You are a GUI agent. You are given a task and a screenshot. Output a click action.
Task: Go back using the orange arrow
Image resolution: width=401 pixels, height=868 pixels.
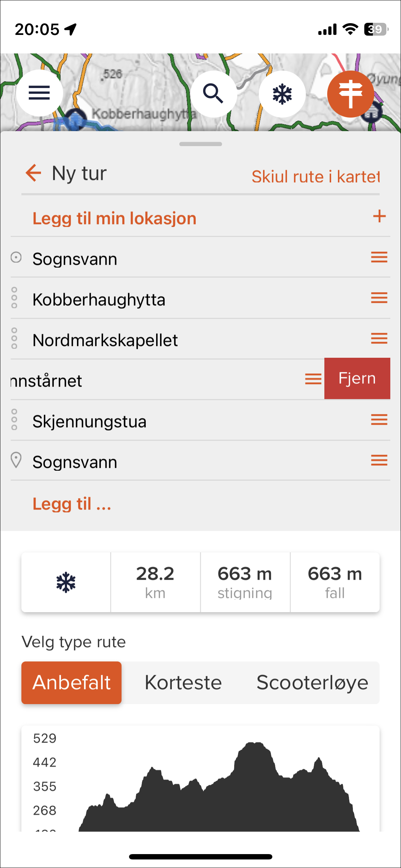(34, 173)
